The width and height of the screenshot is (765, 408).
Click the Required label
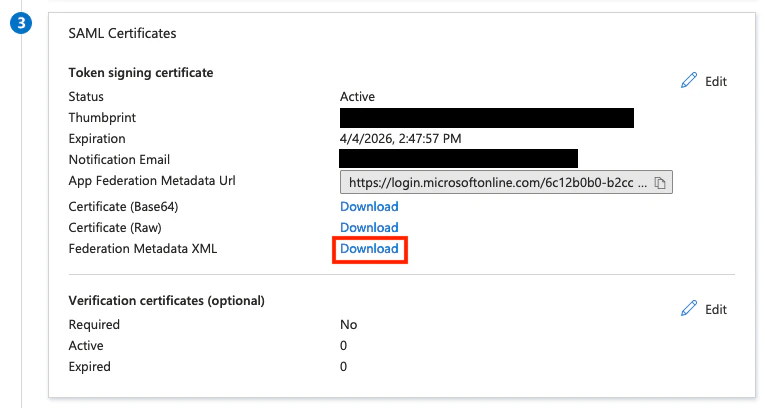tap(94, 325)
